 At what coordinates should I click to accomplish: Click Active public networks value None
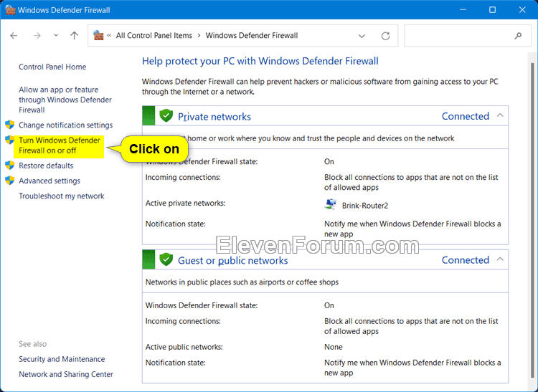click(333, 347)
